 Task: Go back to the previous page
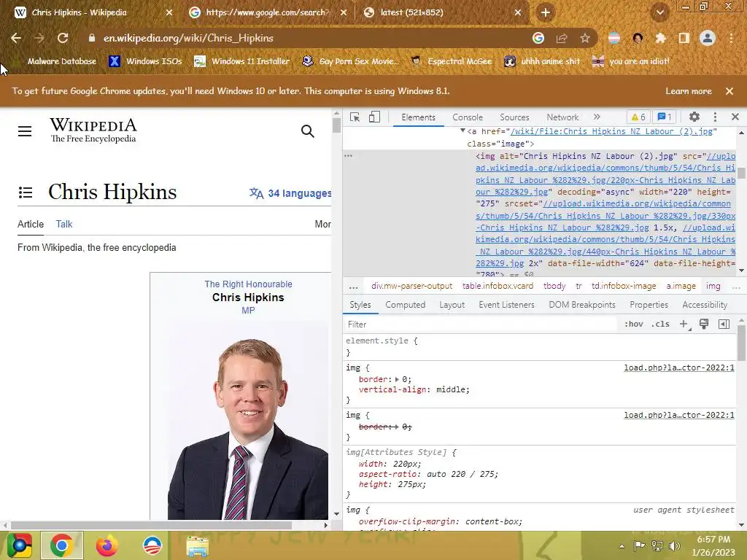16,38
